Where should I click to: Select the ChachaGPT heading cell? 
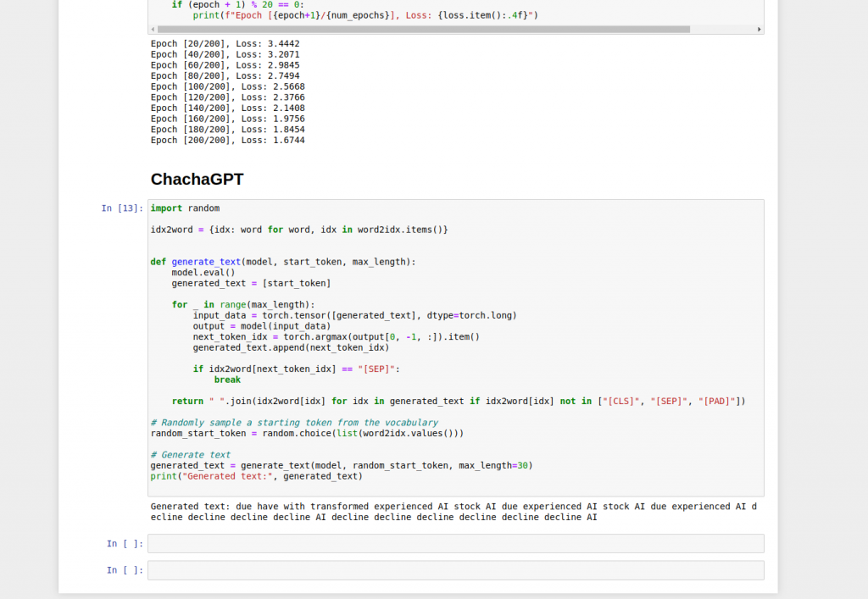[198, 179]
